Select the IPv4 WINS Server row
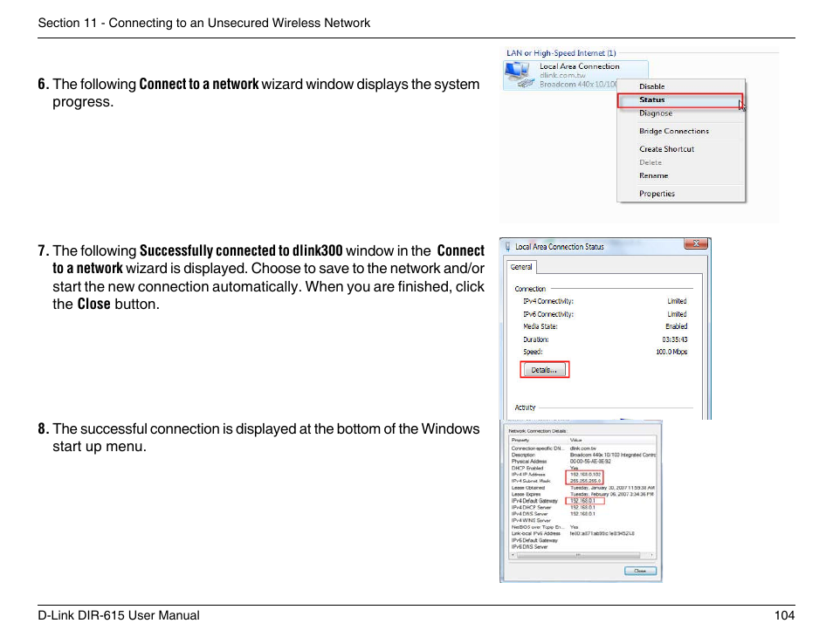The image size is (833, 644). pos(582,520)
